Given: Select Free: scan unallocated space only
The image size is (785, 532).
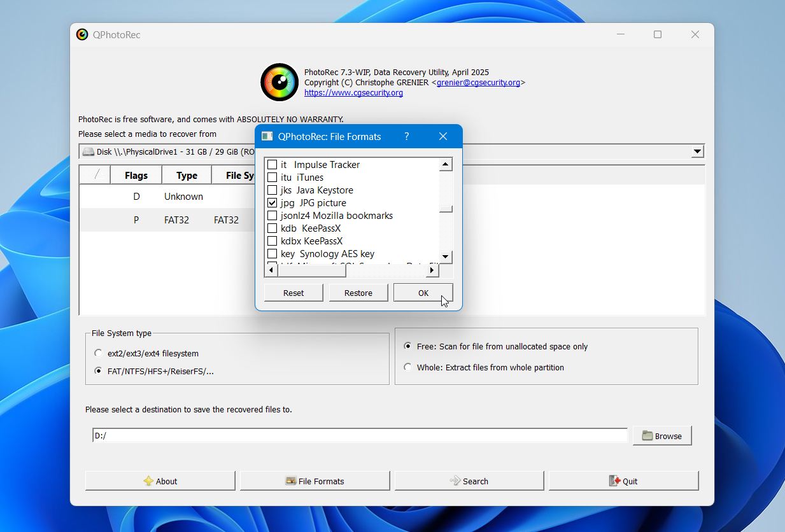Looking at the screenshot, I should click(407, 346).
